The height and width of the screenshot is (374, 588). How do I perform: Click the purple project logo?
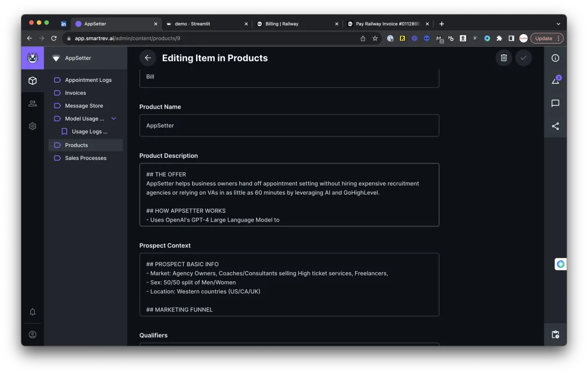pos(32,58)
